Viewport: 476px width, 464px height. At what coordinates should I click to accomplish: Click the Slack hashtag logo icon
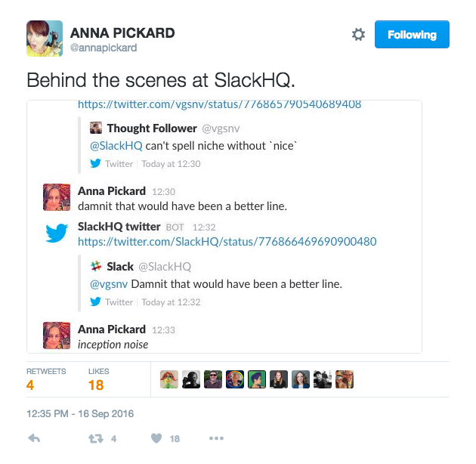(x=96, y=266)
